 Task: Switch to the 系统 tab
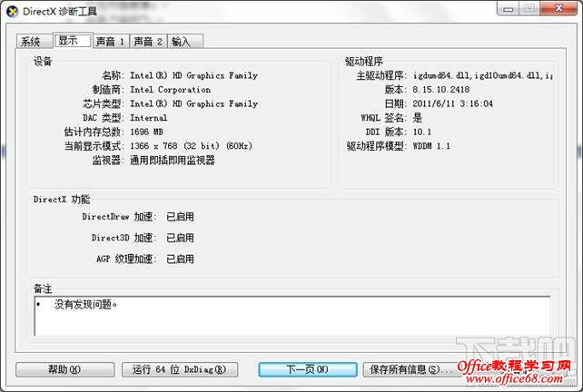click(x=34, y=41)
